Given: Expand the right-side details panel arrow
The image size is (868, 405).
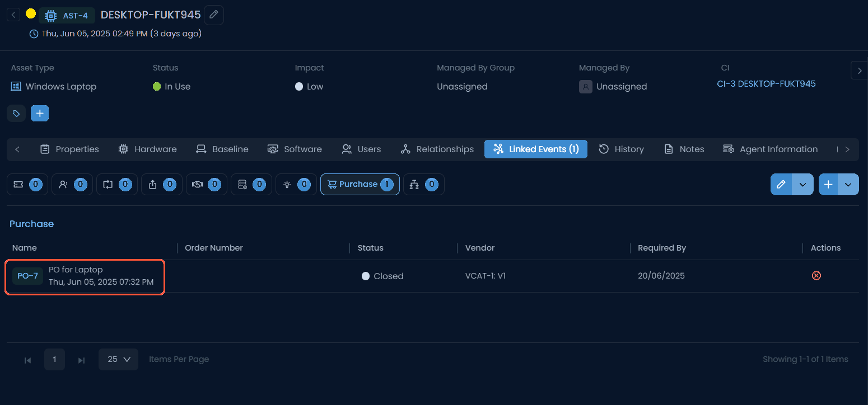Looking at the screenshot, I should 860,70.
